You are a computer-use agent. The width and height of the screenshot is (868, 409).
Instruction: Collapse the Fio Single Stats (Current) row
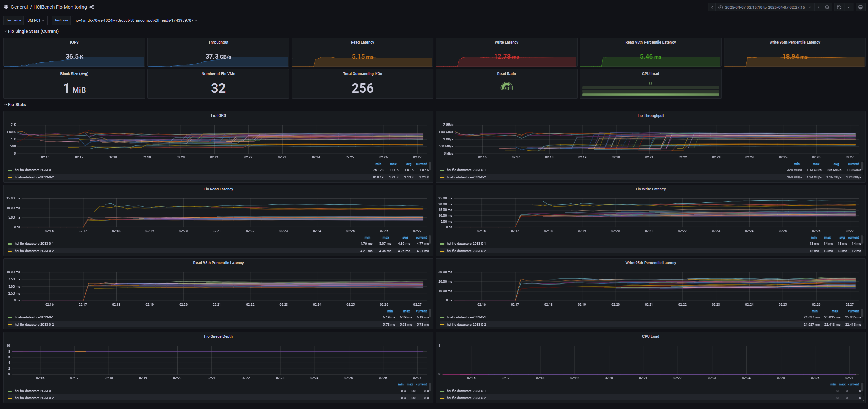pyautogui.click(x=33, y=31)
